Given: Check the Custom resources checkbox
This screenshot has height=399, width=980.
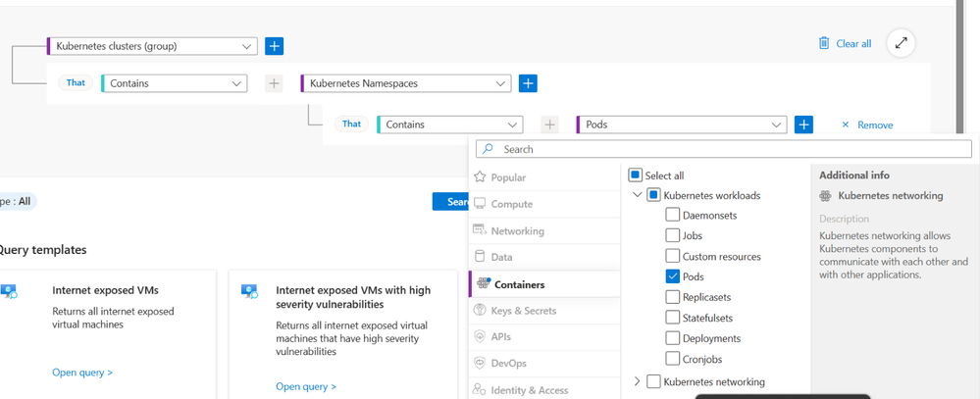Looking at the screenshot, I should [673, 256].
